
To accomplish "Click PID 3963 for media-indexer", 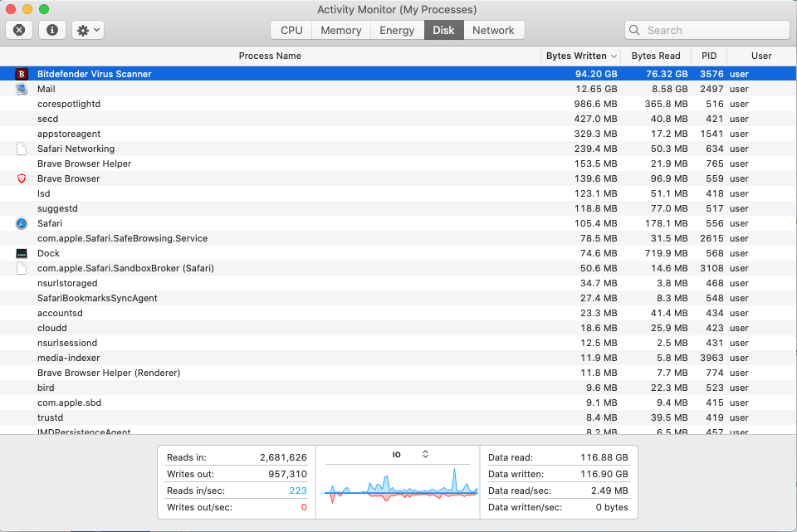I will pyautogui.click(x=711, y=359).
